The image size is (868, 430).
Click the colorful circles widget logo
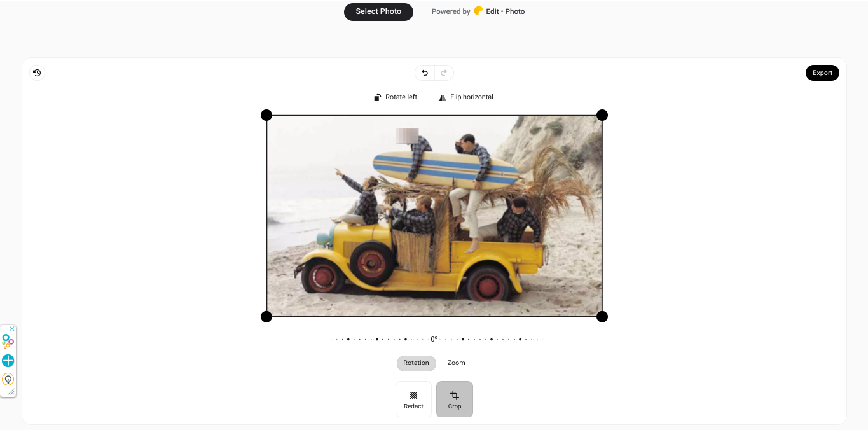[8, 342]
